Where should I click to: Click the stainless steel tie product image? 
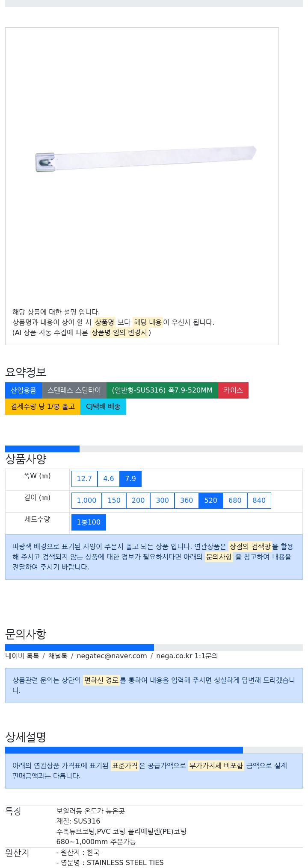point(145,159)
